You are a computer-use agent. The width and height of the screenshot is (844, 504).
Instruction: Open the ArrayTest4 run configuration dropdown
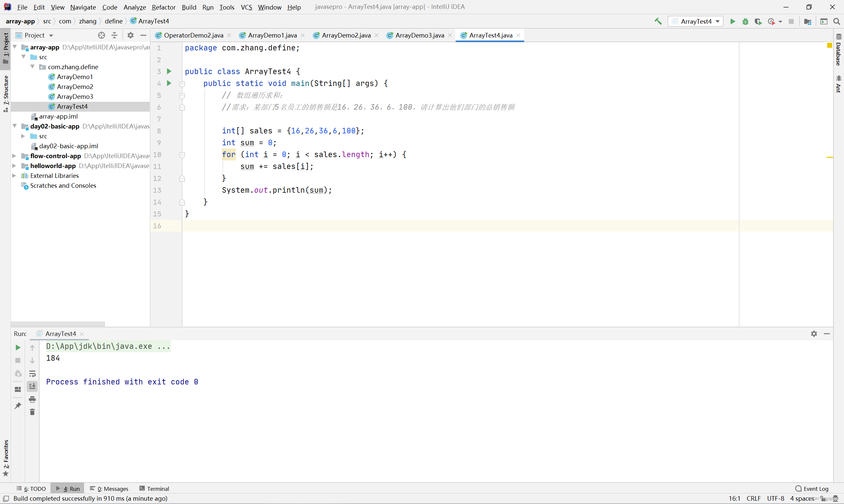695,21
